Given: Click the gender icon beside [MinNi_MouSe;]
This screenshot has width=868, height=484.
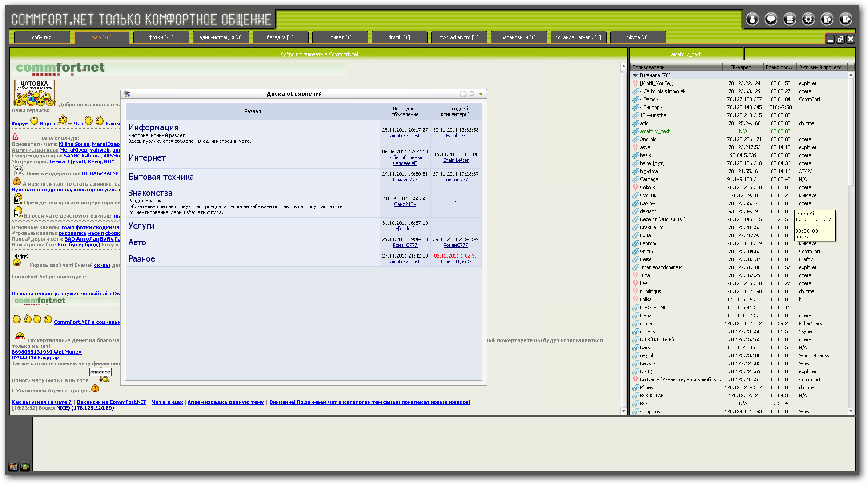Looking at the screenshot, I should [x=635, y=83].
